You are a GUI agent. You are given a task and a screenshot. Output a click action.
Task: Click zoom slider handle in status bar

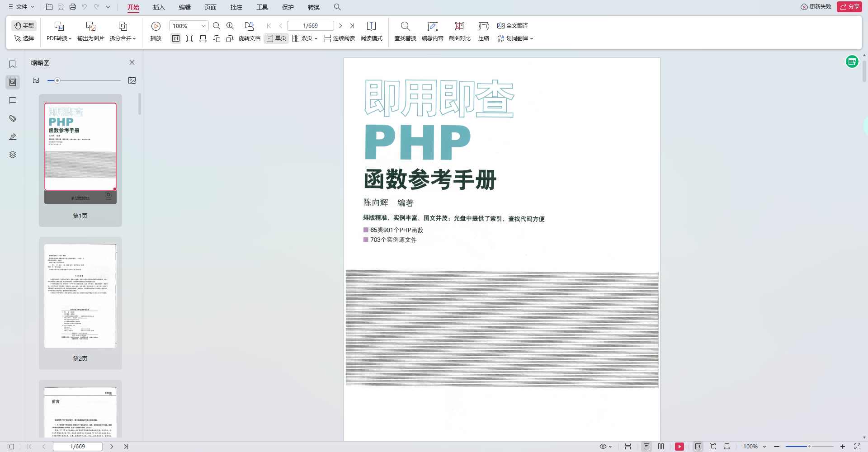pyautogui.click(x=809, y=447)
